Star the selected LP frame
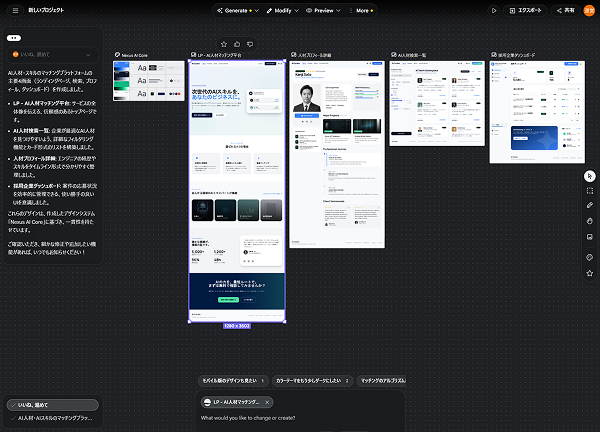Viewport: 600px width, 432px height. click(224, 44)
